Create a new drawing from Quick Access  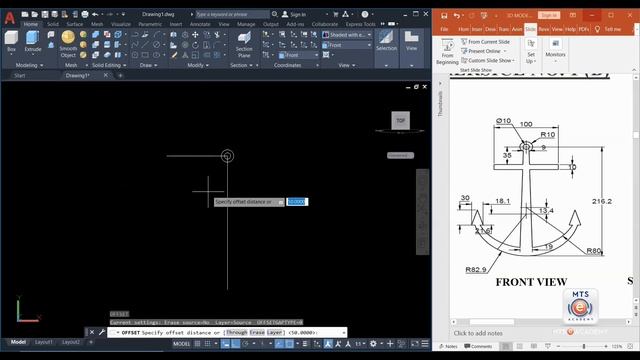[x=25, y=14]
